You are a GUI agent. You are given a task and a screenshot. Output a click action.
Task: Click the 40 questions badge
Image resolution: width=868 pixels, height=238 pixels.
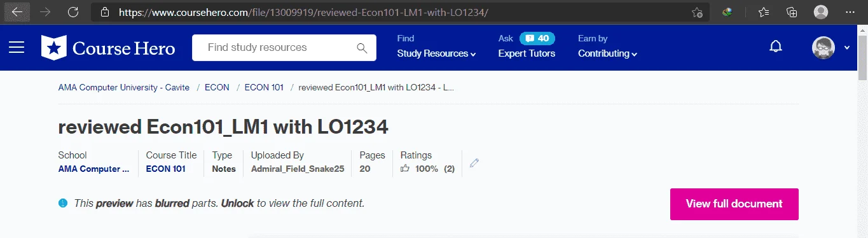(x=537, y=38)
